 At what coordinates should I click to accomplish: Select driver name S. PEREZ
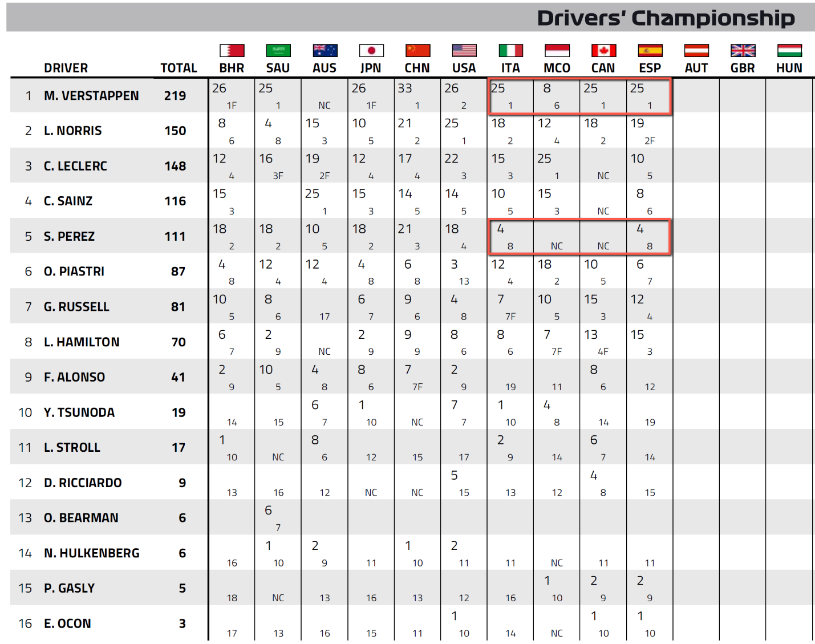point(69,236)
